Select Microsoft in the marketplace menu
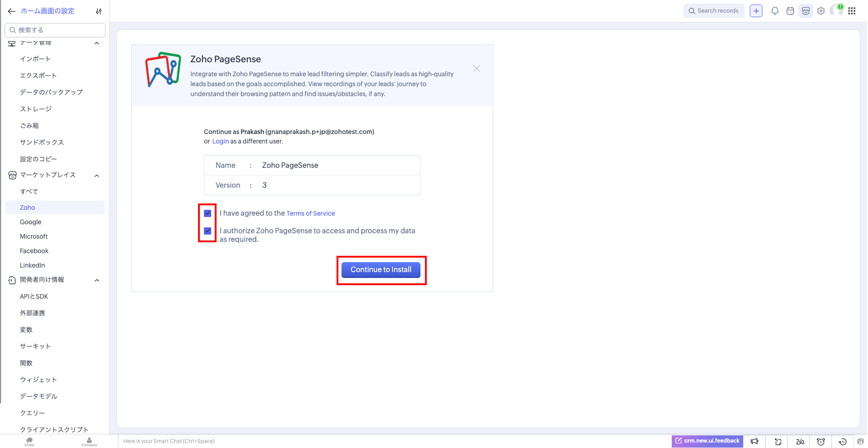The image size is (868, 448). click(x=34, y=236)
